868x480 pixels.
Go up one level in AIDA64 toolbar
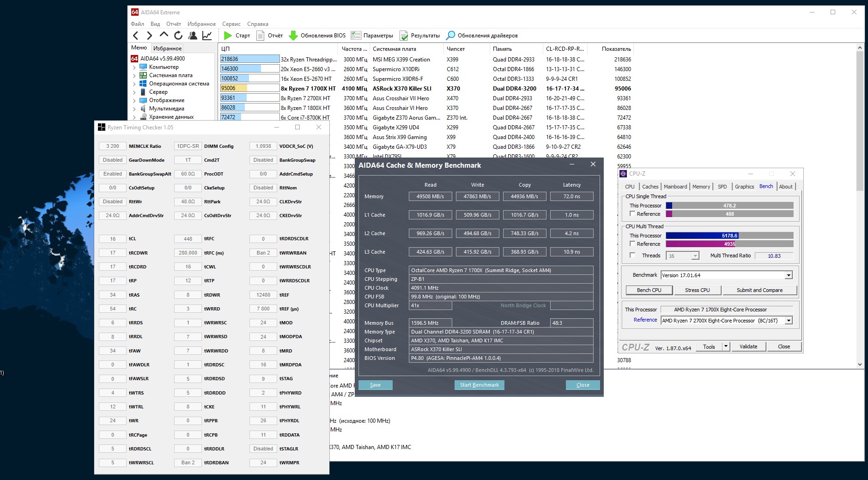tap(164, 35)
